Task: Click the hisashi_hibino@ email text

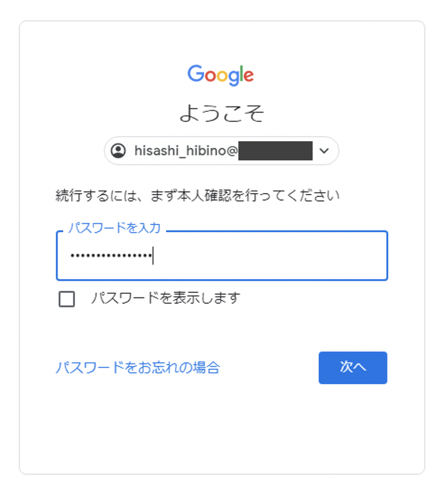Action: tap(186, 151)
